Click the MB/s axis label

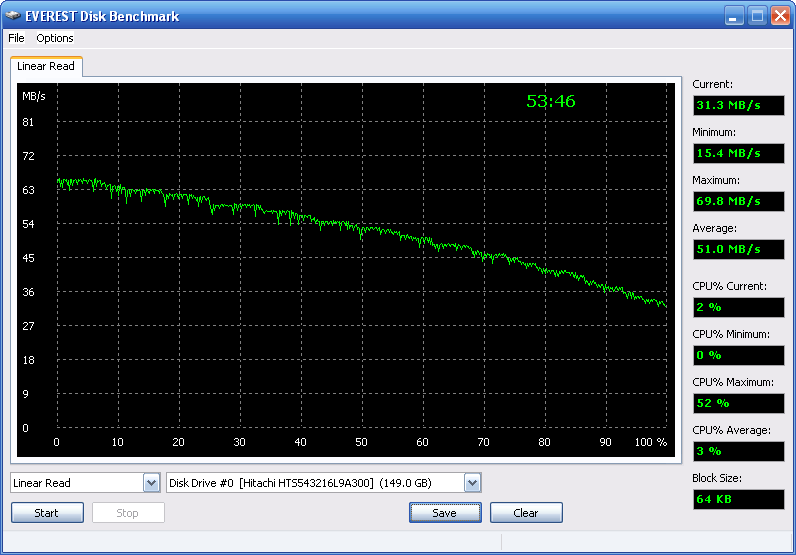34,96
